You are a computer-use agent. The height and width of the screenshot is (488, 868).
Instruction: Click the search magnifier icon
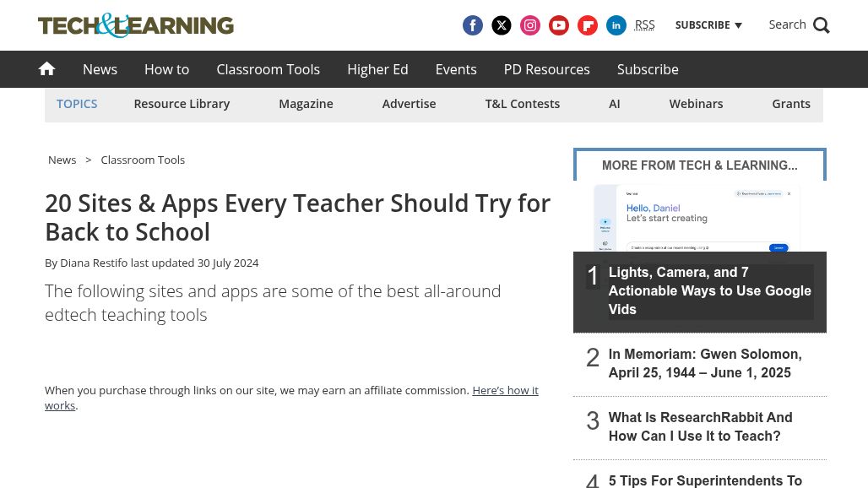point(821,25)
